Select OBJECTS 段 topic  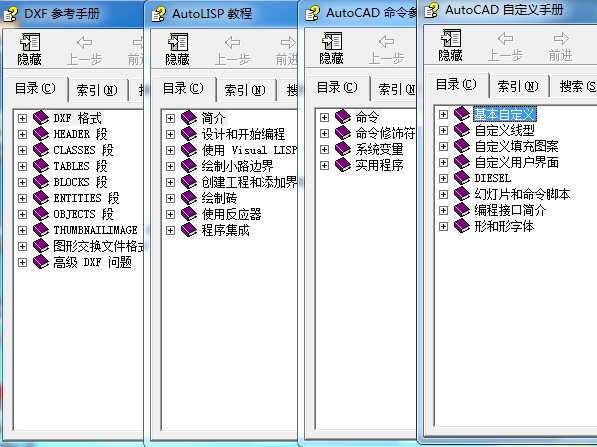click(x=83, y=214)
